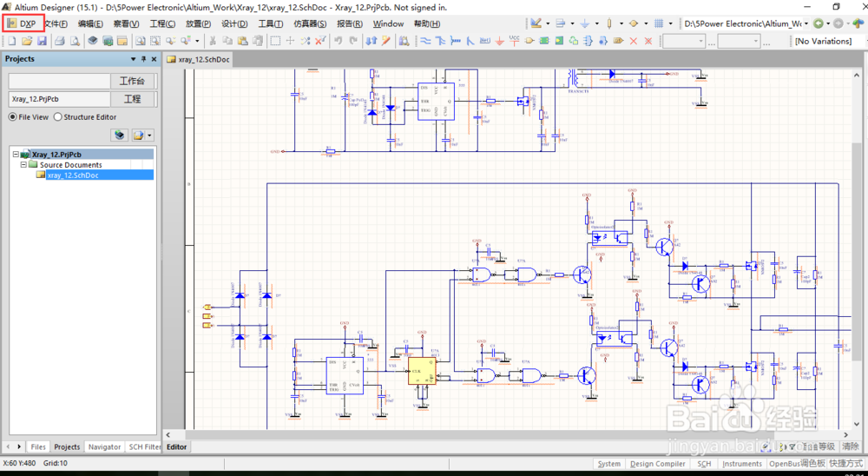The width and height of the screenshot is (868, 476).
Task: Place a sheet symbol green block icon
Action: pyautogui.click(x=545, y=41)
